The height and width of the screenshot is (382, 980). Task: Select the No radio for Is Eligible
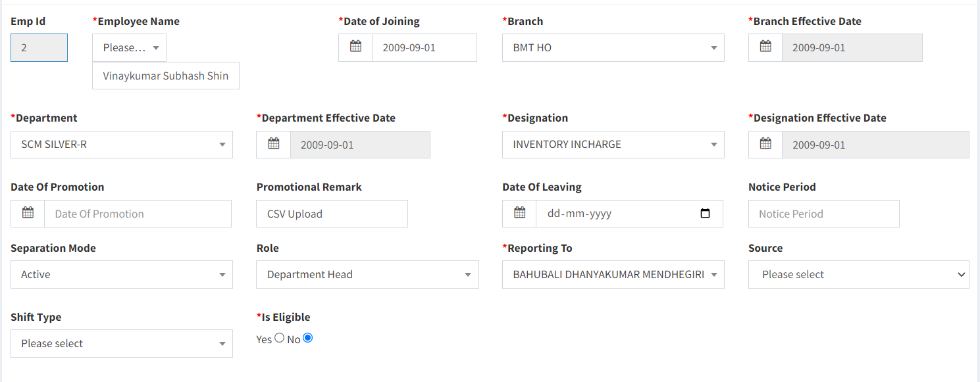tap(308, 338)
